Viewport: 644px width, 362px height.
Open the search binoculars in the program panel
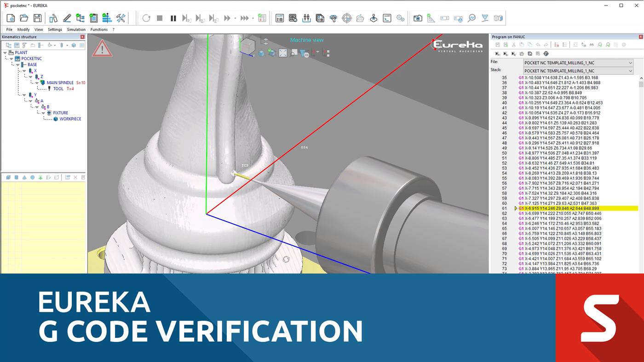pyautogui.click(x=591, y=45)
